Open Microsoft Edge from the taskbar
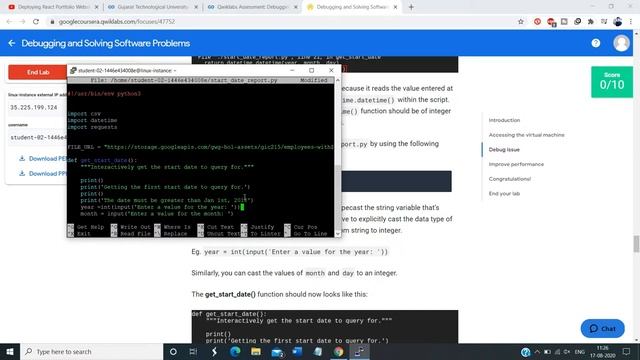 tap(235, 351)
